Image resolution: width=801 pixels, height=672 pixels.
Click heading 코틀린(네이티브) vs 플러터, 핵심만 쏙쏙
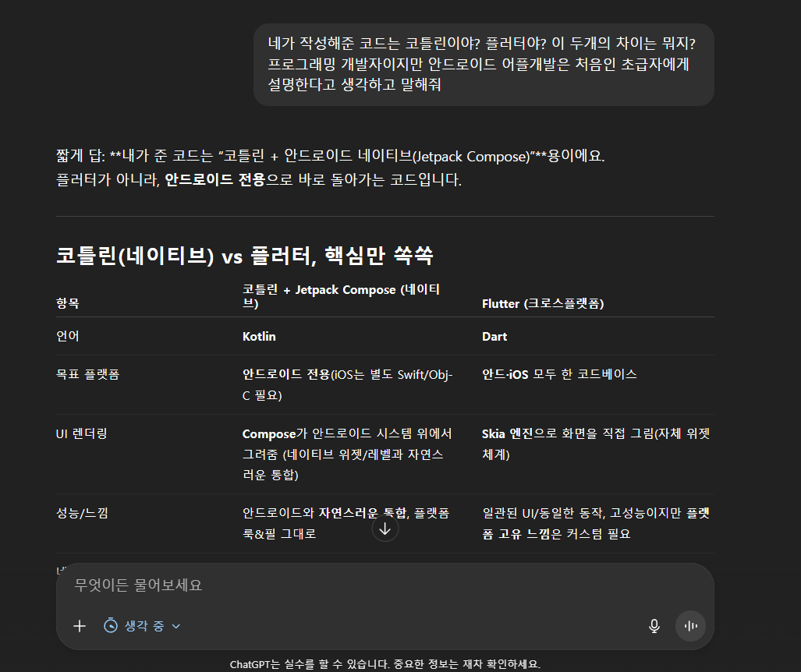[245, 256]
